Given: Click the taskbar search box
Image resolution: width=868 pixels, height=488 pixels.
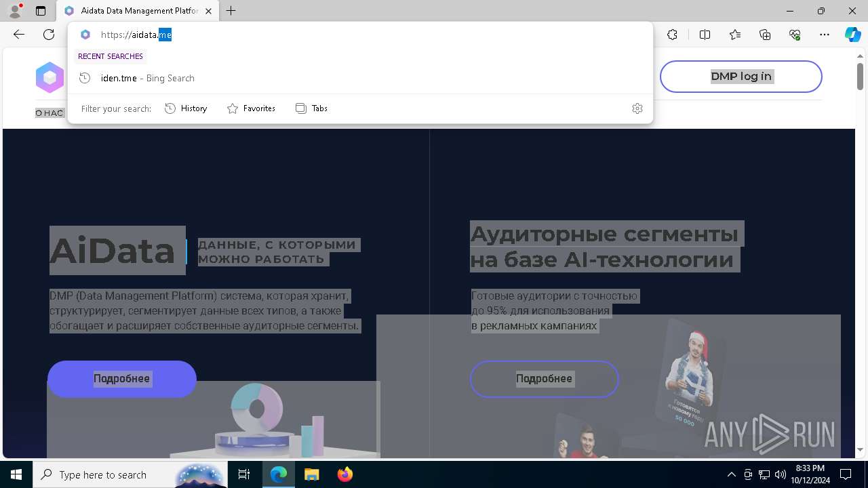Looking at the screenshot, I should [x=130, y=474].
